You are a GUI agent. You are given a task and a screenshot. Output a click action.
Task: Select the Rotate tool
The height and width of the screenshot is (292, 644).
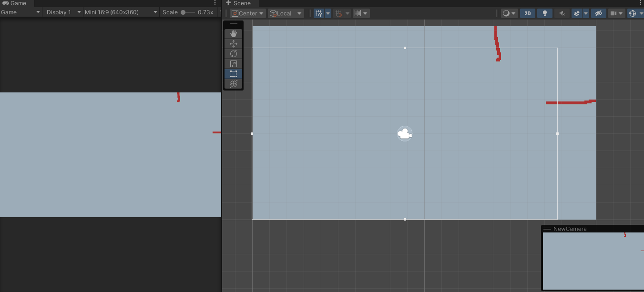click(233, 53)
